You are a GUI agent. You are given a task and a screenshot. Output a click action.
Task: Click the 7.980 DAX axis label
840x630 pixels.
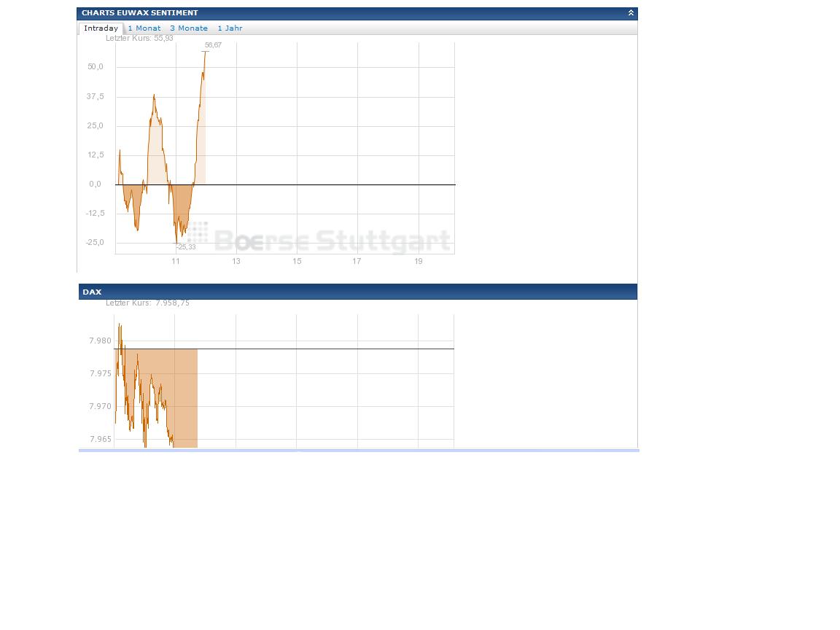100,341
